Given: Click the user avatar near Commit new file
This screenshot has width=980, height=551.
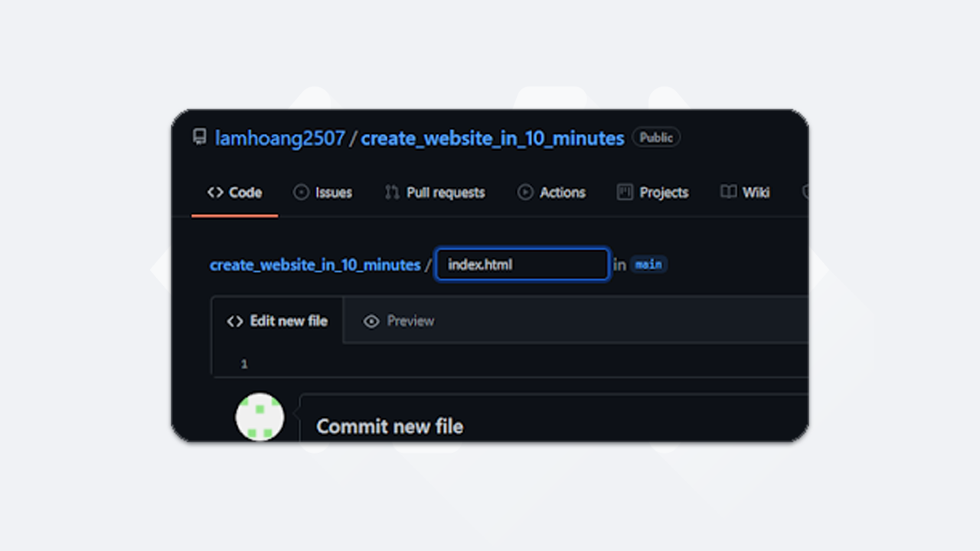Looking at the screenshot, I should click(260, 417).
